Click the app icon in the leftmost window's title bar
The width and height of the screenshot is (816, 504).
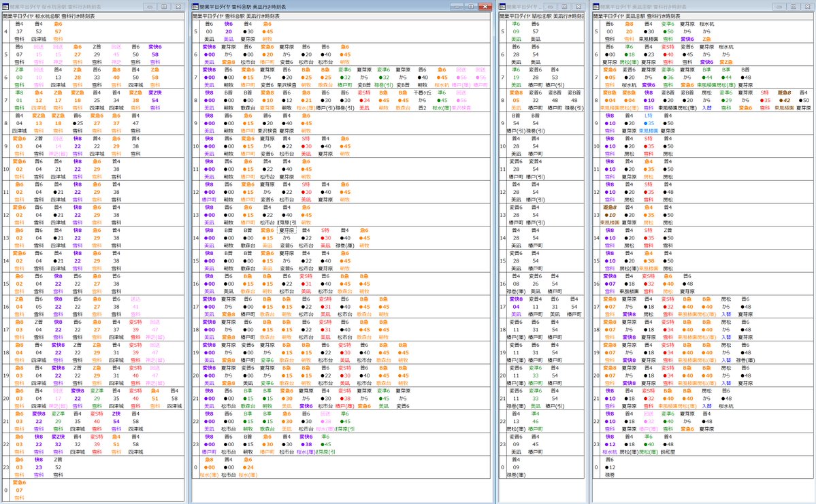5,7
